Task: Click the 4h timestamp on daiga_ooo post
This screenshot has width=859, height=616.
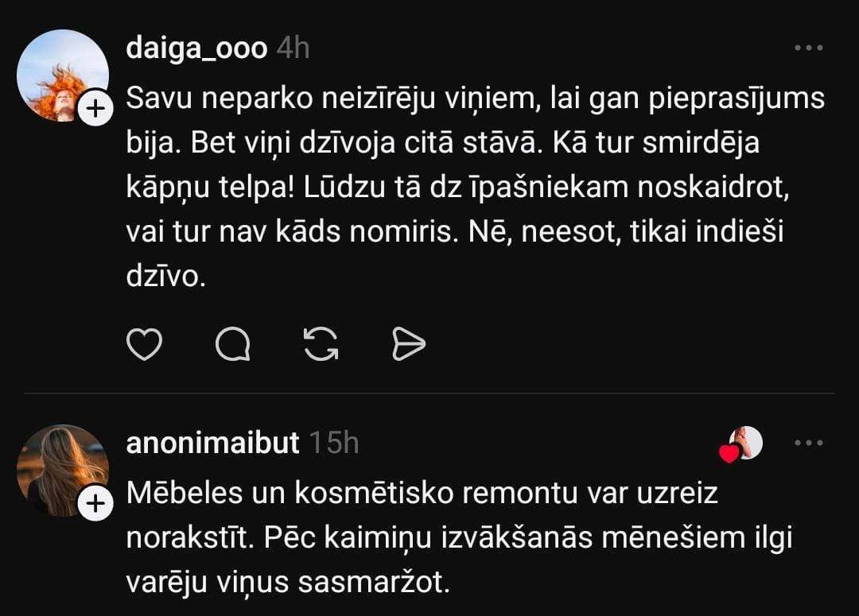Action: click(x=293, y=48)
